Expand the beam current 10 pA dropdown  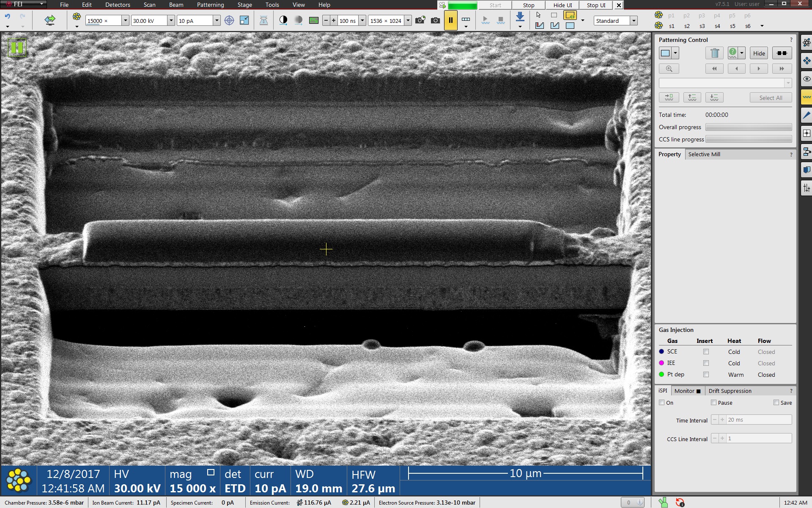pyautogui.click(x=217, y=21)
